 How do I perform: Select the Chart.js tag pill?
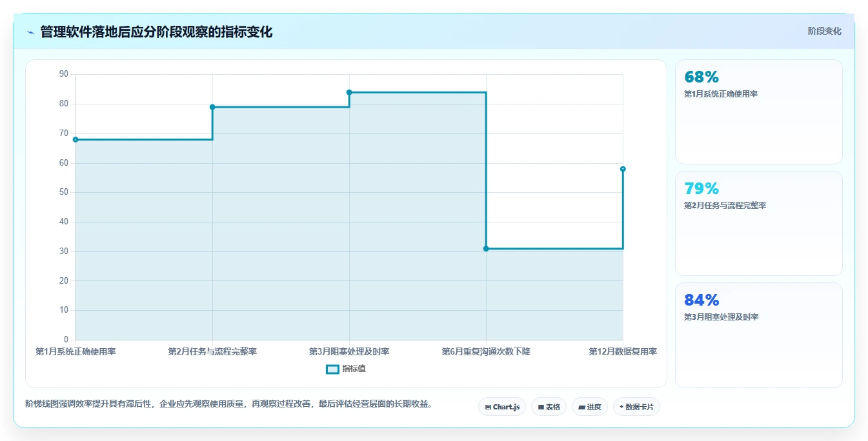point(502,407)
